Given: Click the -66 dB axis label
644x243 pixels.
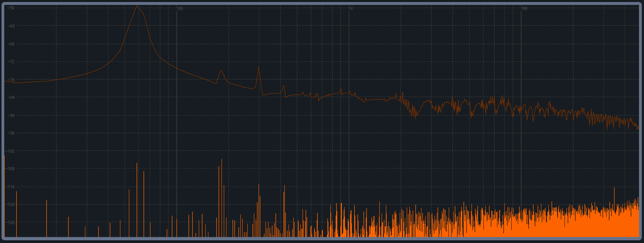Looking at the screenshot, I should 11,44.
